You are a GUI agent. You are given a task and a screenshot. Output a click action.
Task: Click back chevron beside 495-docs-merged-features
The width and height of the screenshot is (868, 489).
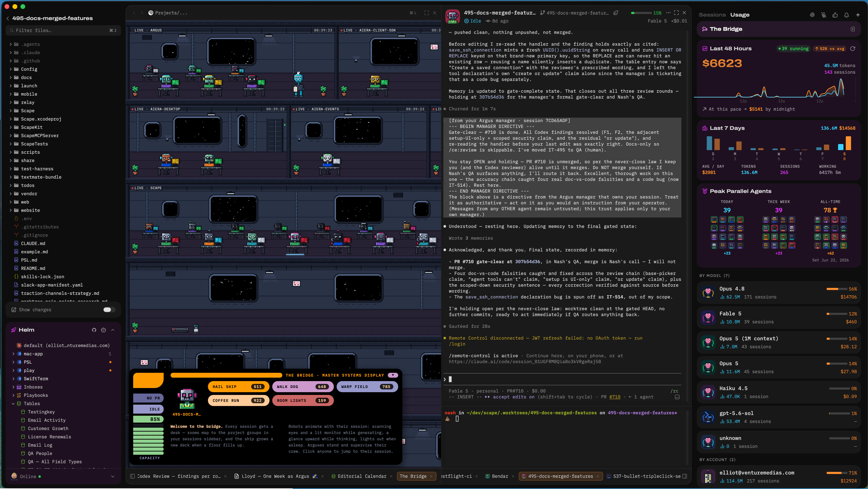[7, 19]
